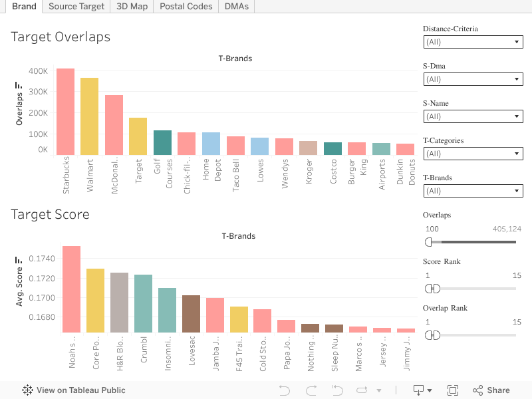Click the replay icon beside the revert icon
The height and width of the screenshot is (399, 532).
tap(362, 390)
